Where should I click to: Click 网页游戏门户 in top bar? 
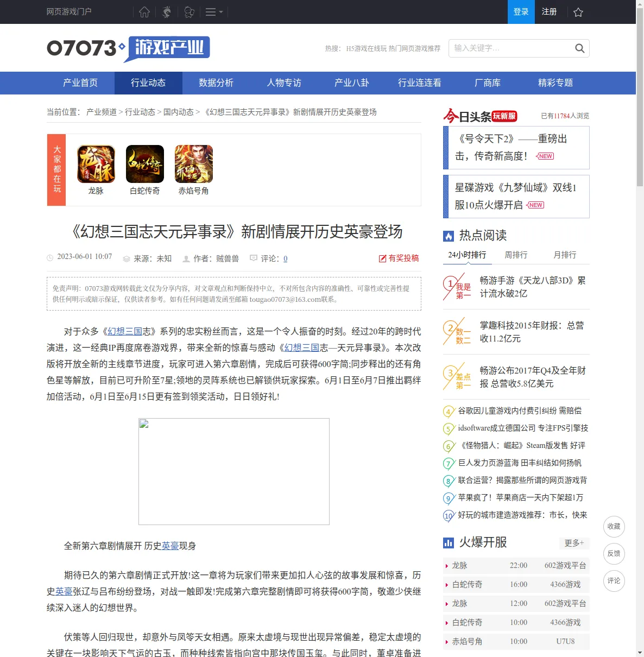pos(69,12)
